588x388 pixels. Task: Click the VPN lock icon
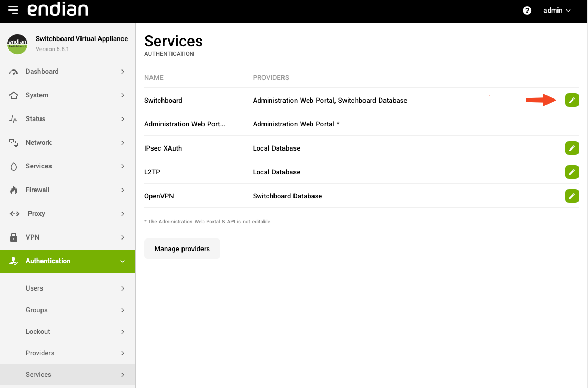pos(14,237)
